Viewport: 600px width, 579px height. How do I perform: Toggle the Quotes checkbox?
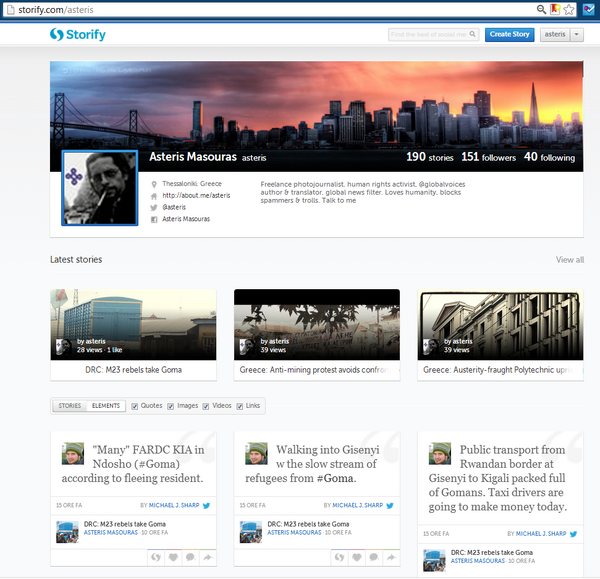[x=135, y=406]
